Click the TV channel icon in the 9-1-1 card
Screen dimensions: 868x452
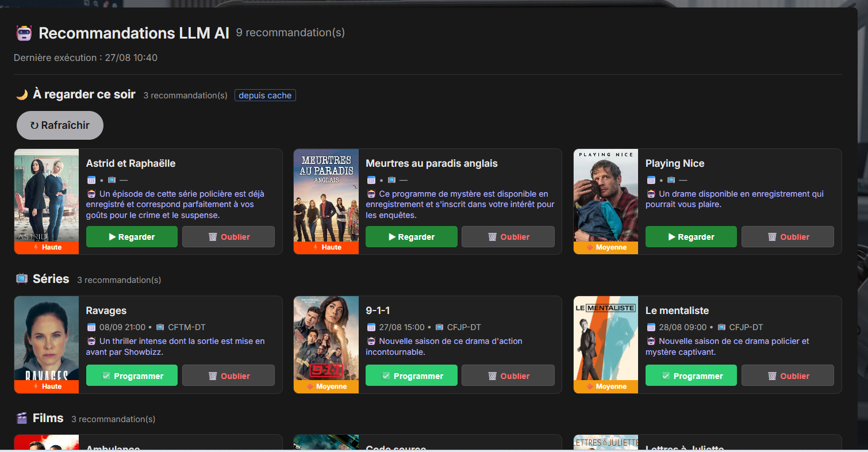tap(440, 327)
